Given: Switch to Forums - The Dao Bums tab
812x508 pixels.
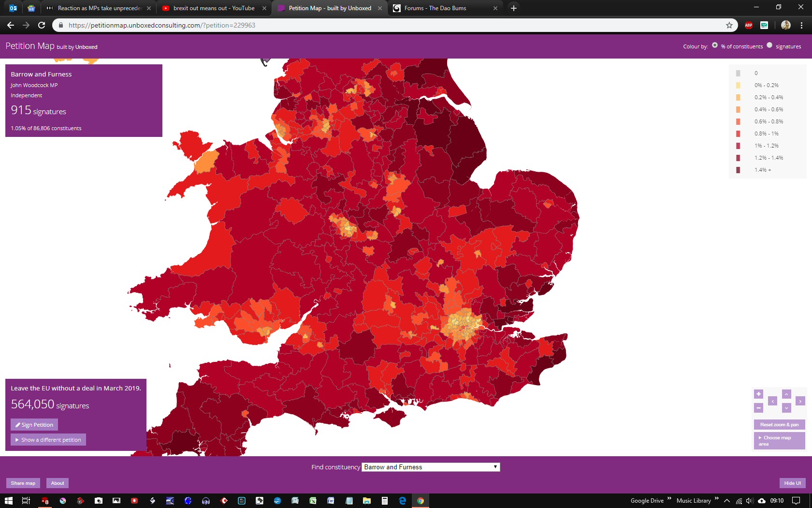Looking at the screenshot, I should 435,8.
